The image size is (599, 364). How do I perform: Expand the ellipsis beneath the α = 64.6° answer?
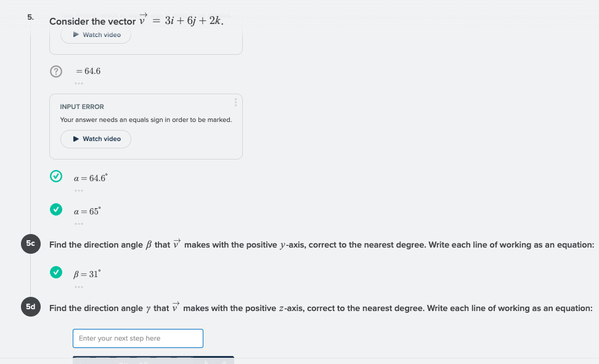coord(79,190)
